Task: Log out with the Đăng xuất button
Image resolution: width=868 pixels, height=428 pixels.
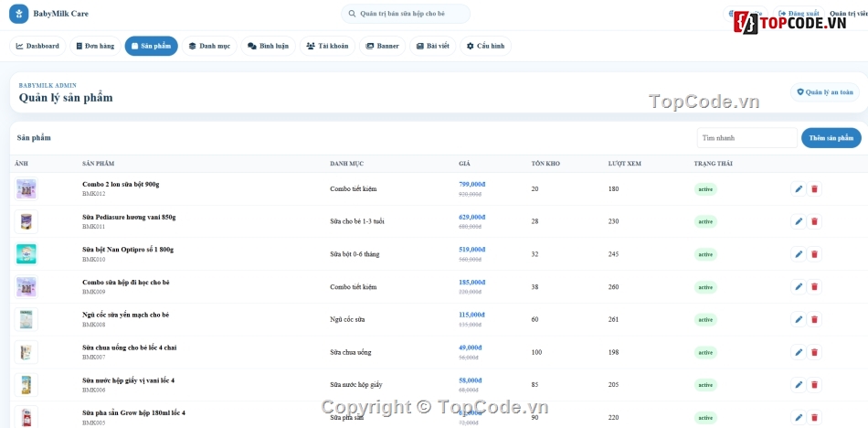Action: (799, 14)
